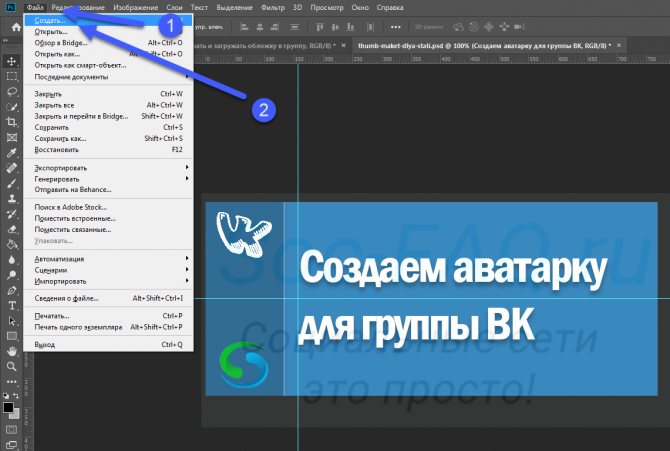
Task: Open the Edit Toolbar three-dots tool
Action: 12,381
